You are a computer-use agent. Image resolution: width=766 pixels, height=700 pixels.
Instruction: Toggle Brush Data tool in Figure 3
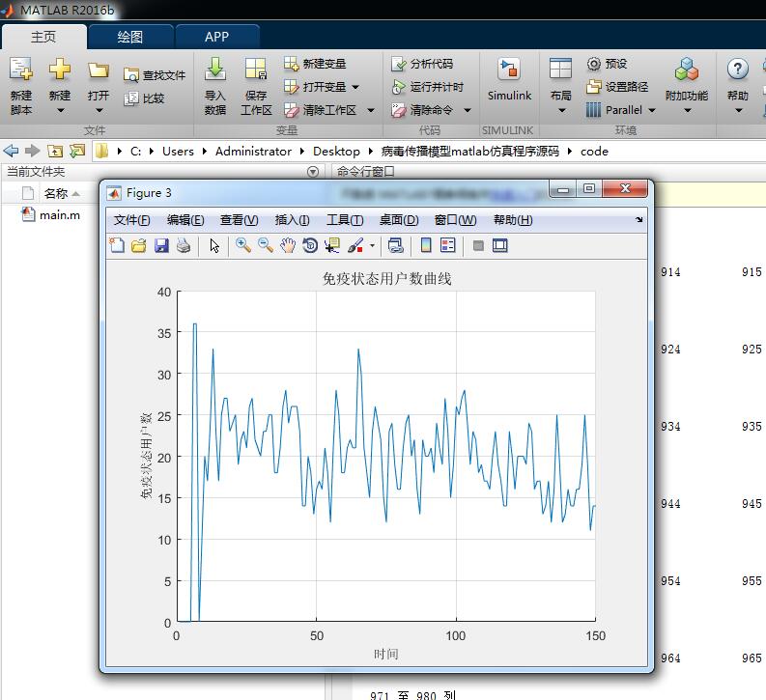click(355, 245)
